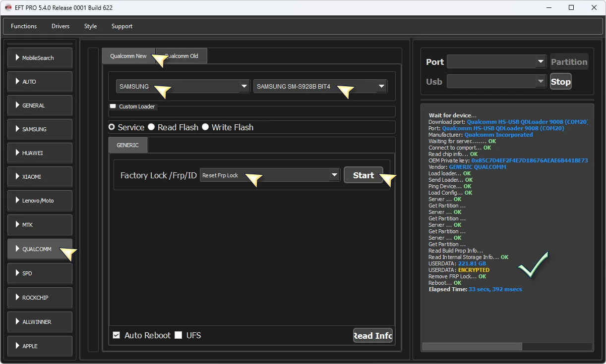This screenshot has width=606, height=364.
Task: Open the Functions menu
Action: click(24, 26)
